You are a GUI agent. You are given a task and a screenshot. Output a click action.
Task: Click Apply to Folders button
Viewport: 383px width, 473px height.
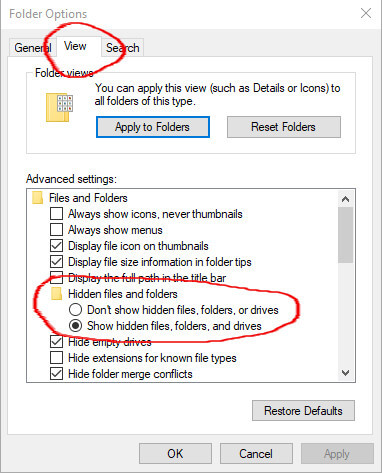coord(153,127)
